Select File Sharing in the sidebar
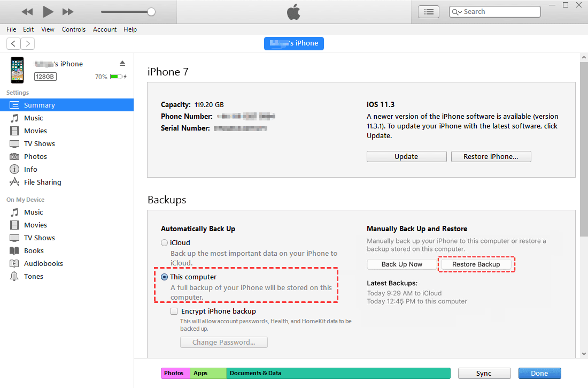 [42, 182]
